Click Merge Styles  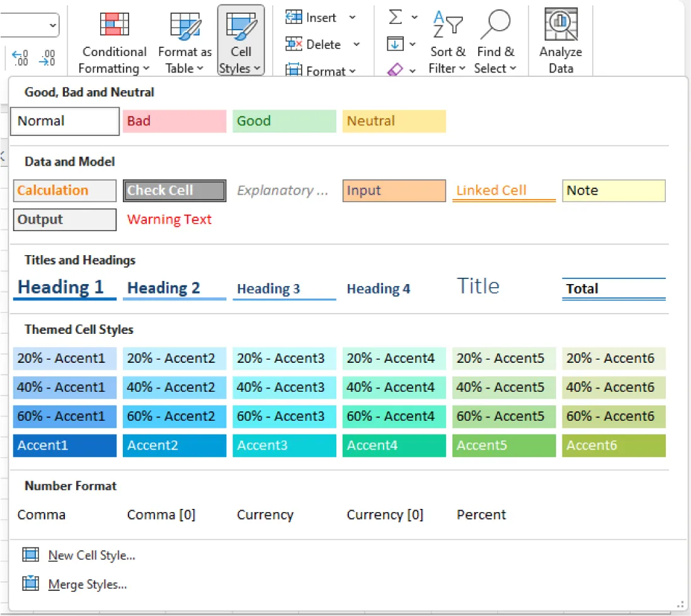click(x=88, y=584)
